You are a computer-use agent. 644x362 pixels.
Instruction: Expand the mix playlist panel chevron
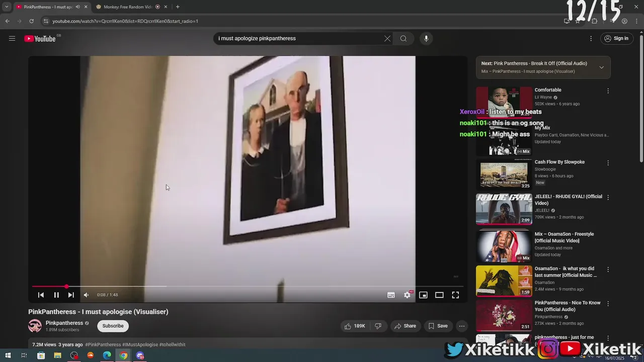(601, 67)
